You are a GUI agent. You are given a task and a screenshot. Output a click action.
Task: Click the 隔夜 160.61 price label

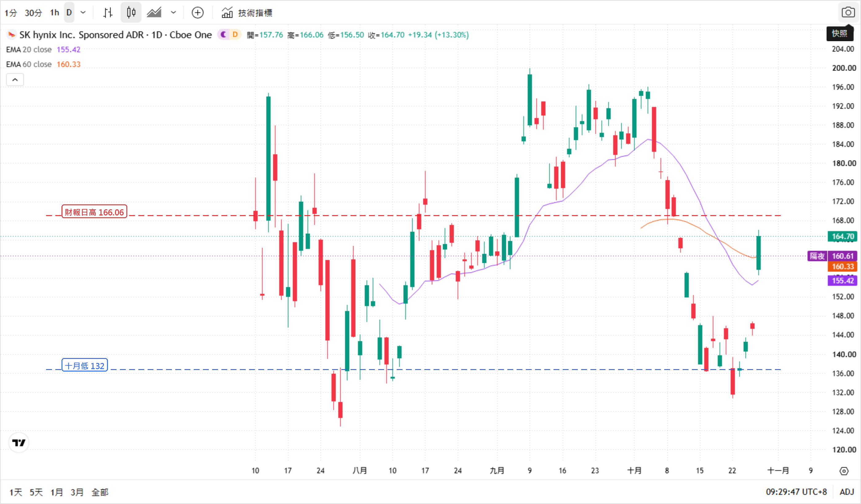pyautogui.click(x=832, y=256)
